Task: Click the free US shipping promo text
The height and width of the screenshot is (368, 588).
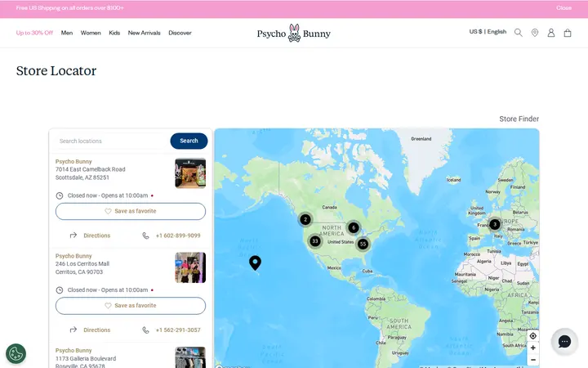Action: tap(69, 8)
